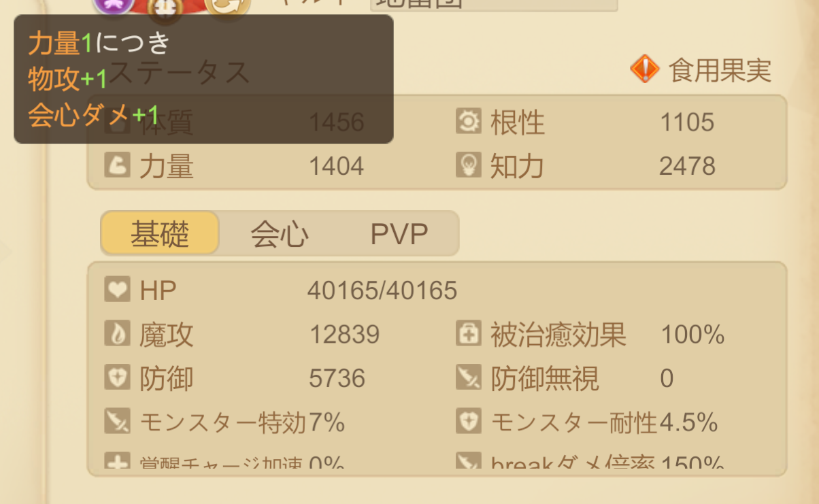Dismiss the 力量1につき tooltip popup
The height and width of the screenshot is (504, 819).
click(203, 79)
